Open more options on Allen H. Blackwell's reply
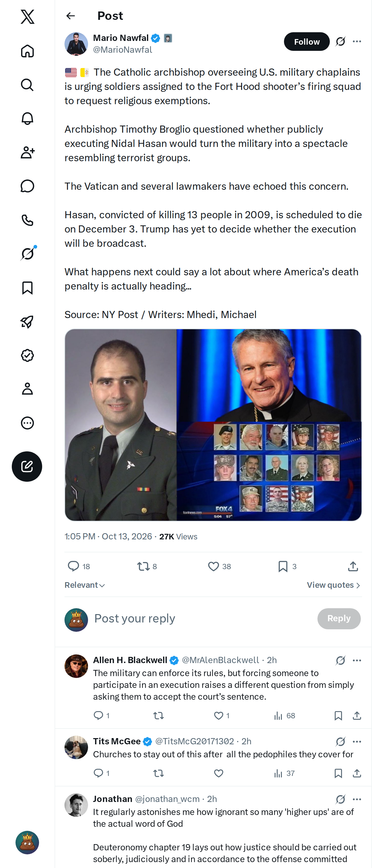 (x=357, y=660)
